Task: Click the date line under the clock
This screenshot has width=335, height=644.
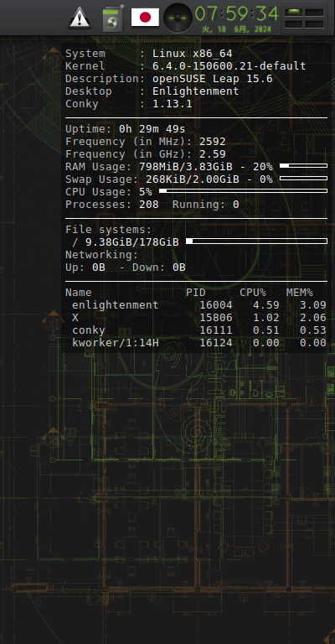Action: pyautogui.click(x=236, y=29)
